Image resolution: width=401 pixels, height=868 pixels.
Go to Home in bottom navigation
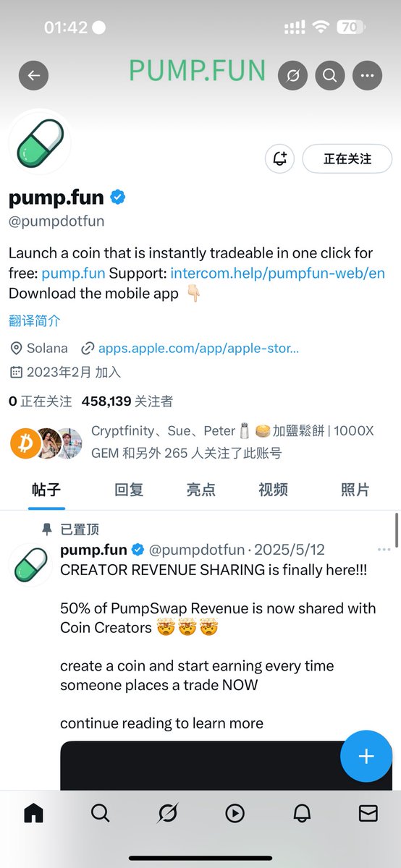tap(33, 813)
